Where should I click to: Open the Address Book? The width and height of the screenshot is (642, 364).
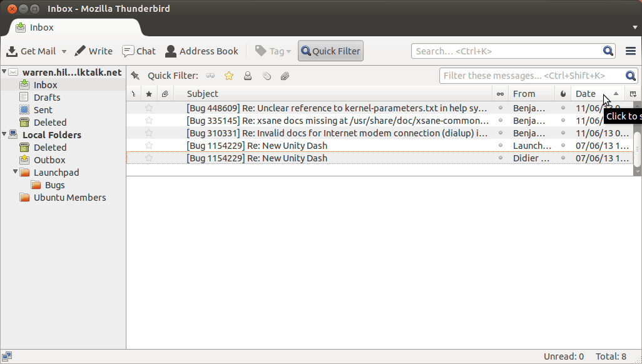(x=201, y=51)
